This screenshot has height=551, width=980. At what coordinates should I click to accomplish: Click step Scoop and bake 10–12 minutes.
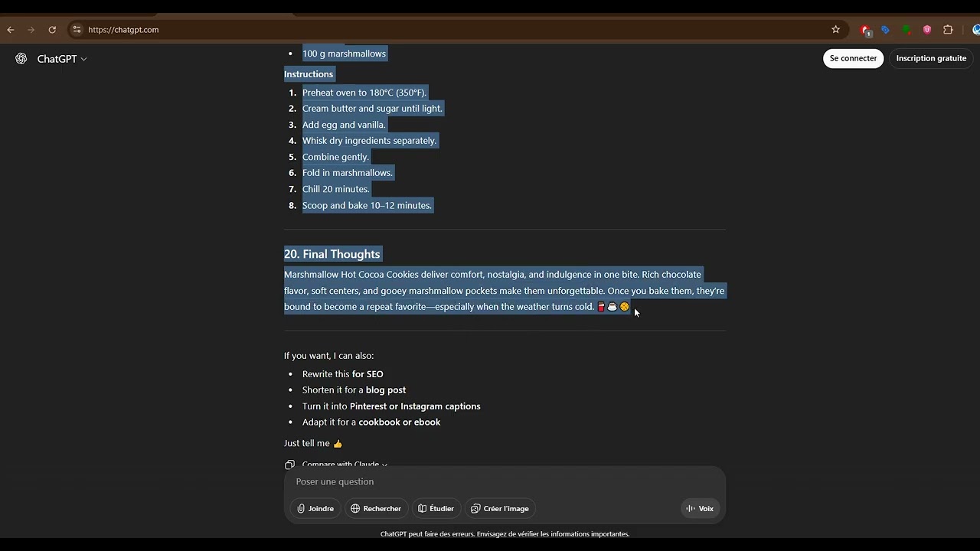(x=367, y=205)
